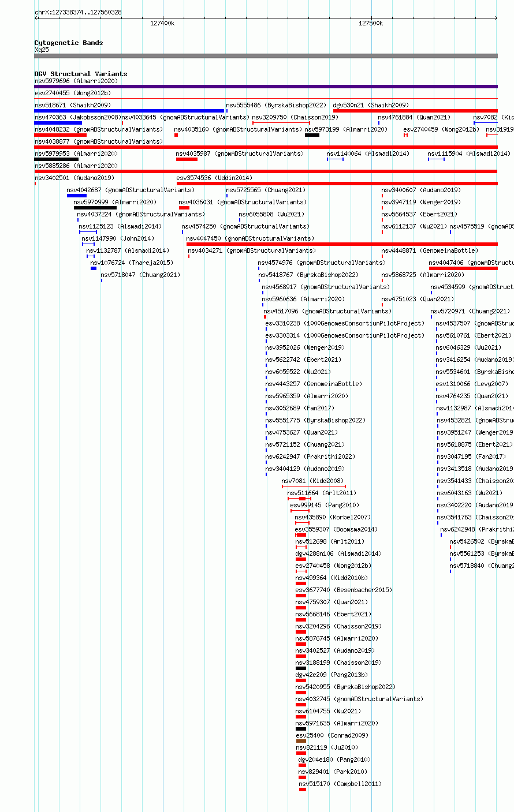
Task: Select nsv3052689 (Fan2017) label
Action: tap(300, 408)
